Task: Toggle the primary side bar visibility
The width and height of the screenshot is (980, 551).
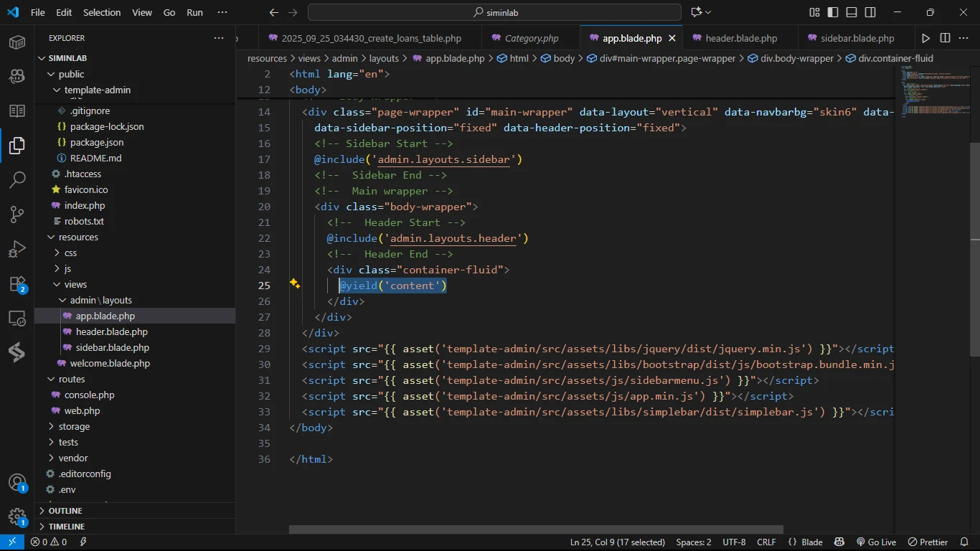Action: (833, 12)
